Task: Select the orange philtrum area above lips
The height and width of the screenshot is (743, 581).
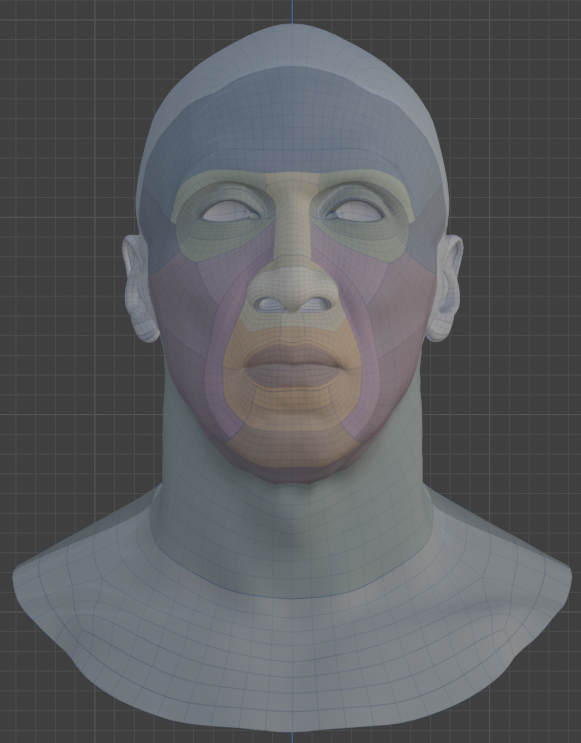Action: (292, 334)
